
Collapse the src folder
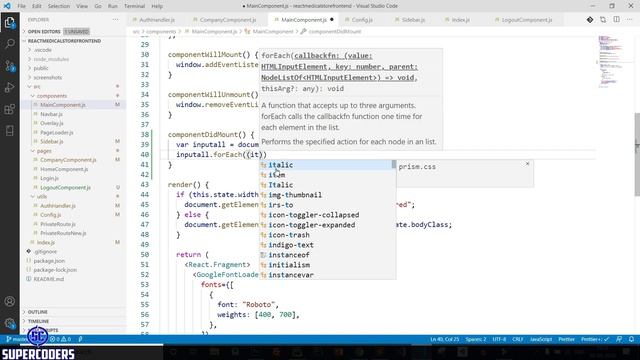[x=37, y=87]
